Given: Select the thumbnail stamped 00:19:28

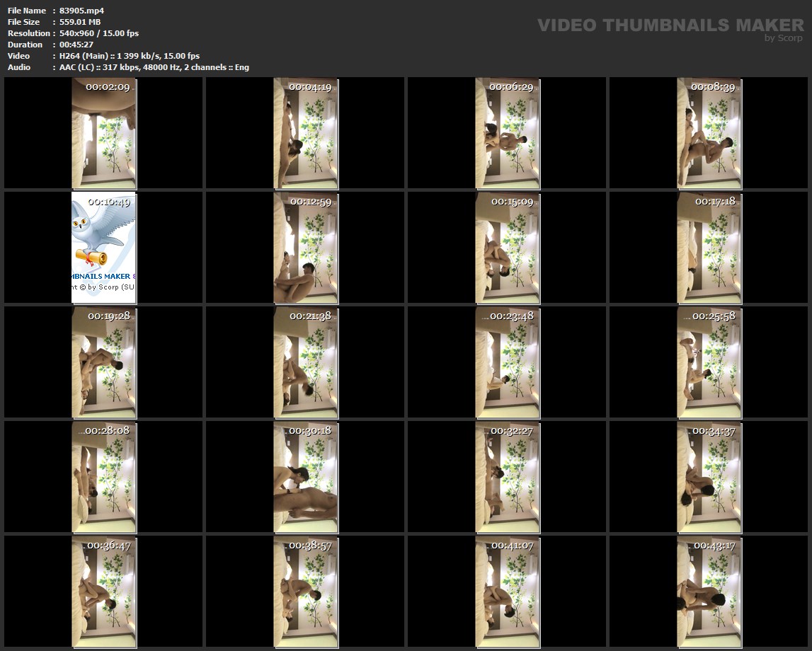Looking at the screenshot, I should click(x=103, y=362).
